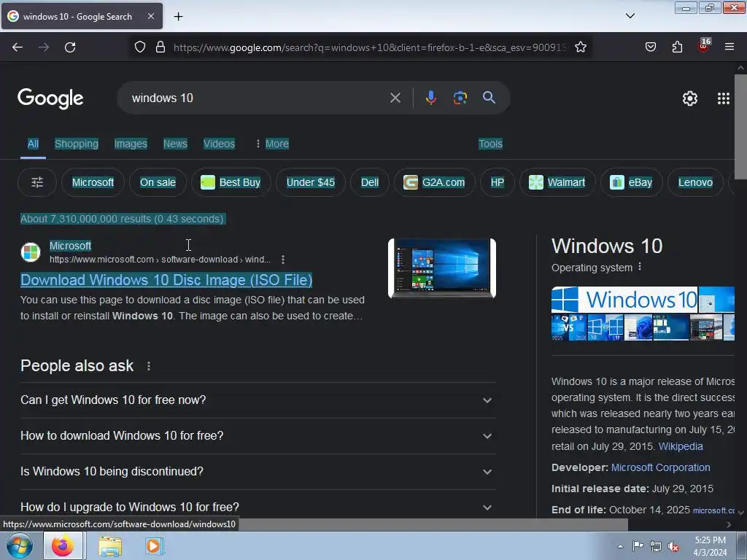Select the All results tab
747x560 pixels.
[33, 144]
